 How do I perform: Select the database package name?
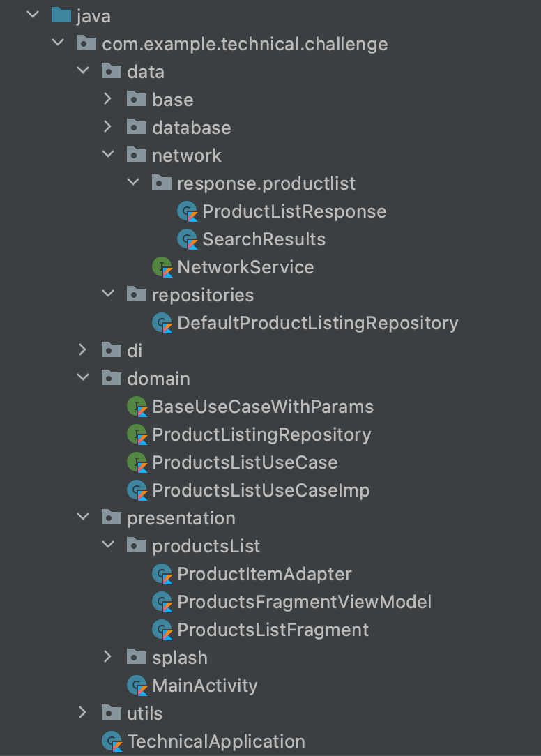tap(192, 128)
